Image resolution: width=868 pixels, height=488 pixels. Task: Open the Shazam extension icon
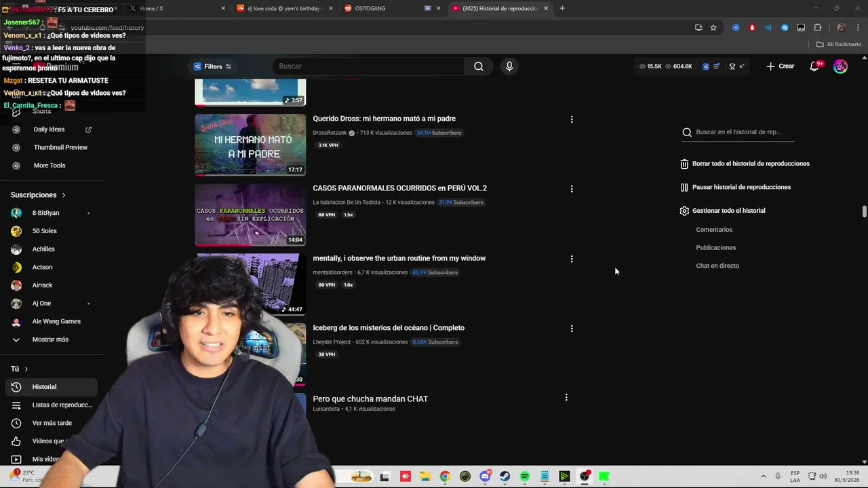click(785, 28)
